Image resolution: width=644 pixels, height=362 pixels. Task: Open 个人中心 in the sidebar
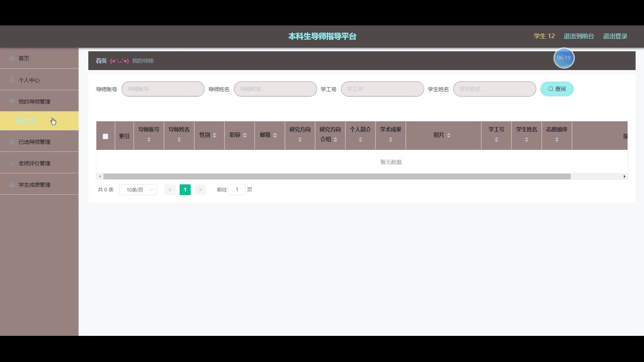click(39, 80)
